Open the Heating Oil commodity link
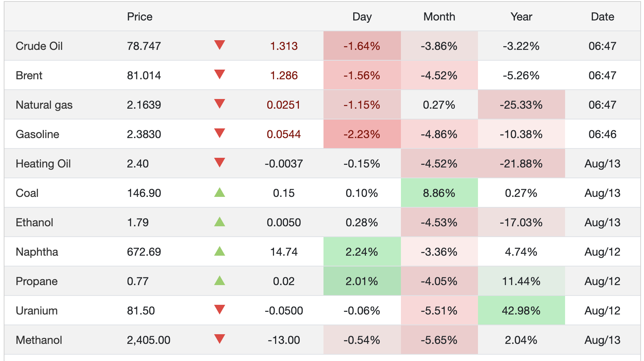The height and width of the screenshot is (361, 644). 43,164
